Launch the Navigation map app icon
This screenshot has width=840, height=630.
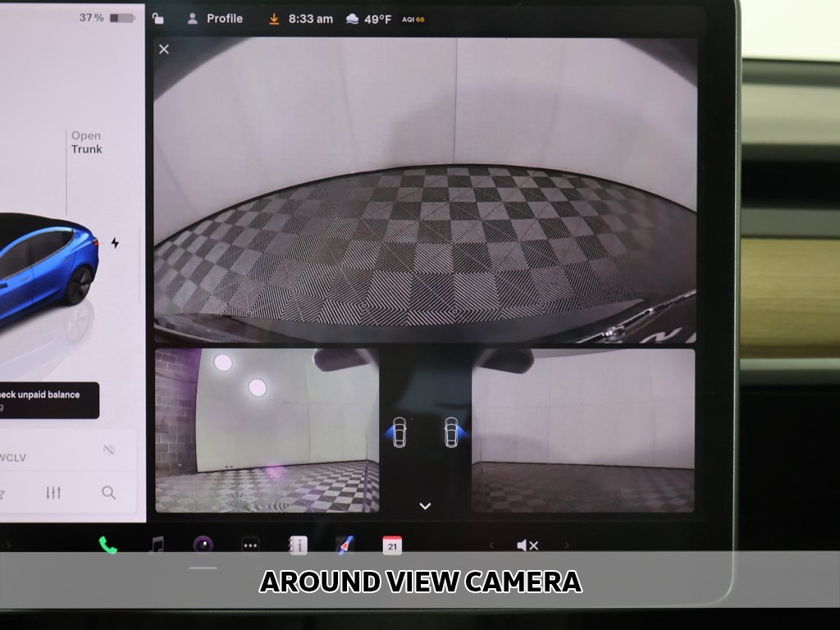tap(345, 545)
